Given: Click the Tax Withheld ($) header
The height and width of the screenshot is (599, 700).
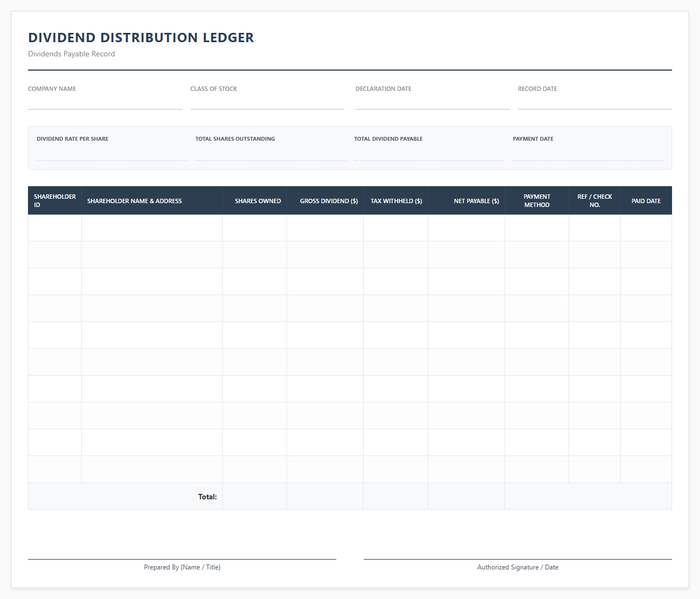Looking at the screenshot, I should coord(396,200).
